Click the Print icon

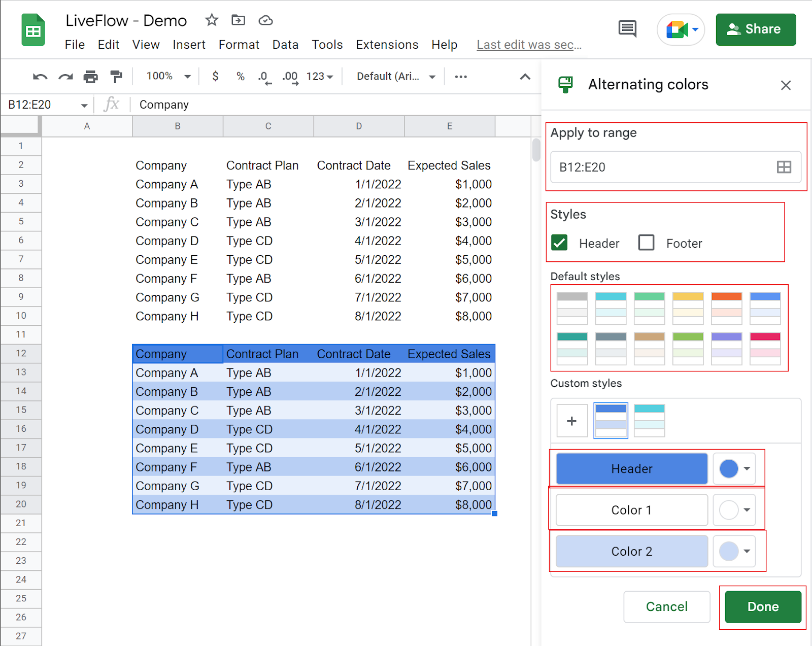91,76
